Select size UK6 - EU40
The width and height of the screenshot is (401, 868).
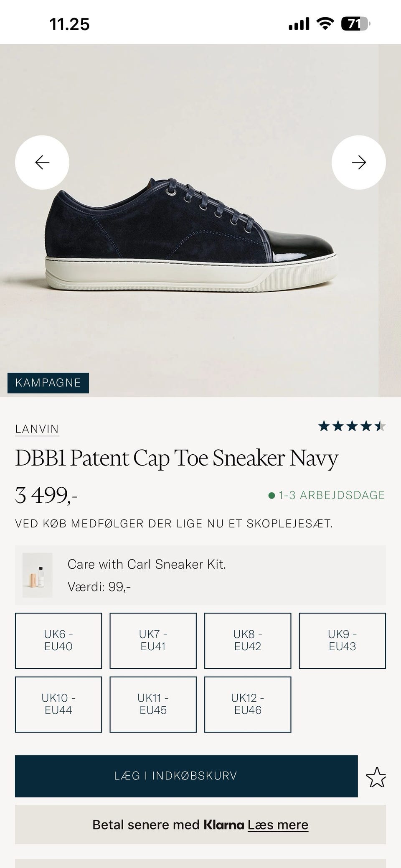[58, 640]
